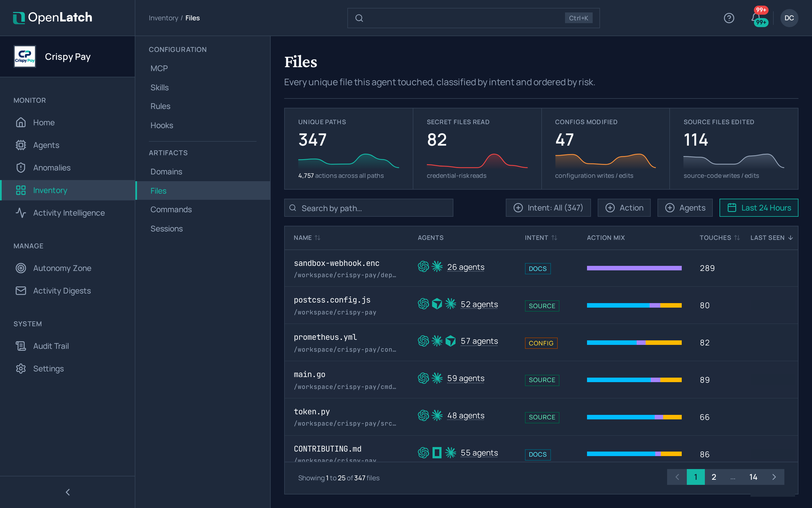Collapse the sidebar with the chevron
Viewport: 812px width, 508px height.
tap(67, 492)
